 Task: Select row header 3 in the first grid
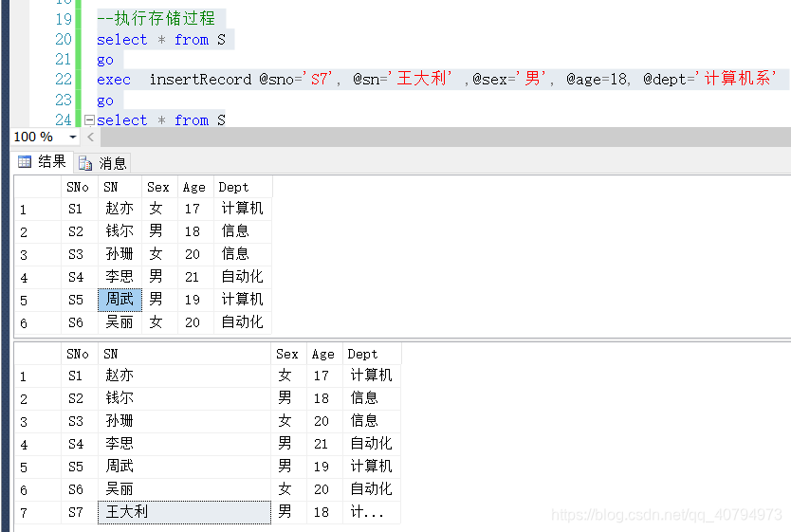[38, 255]
